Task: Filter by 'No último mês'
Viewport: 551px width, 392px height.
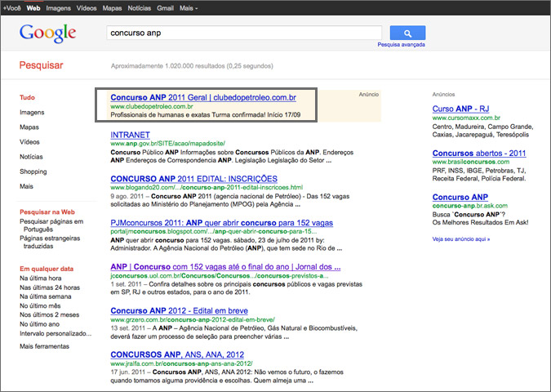Action: (x=40, y=306)
